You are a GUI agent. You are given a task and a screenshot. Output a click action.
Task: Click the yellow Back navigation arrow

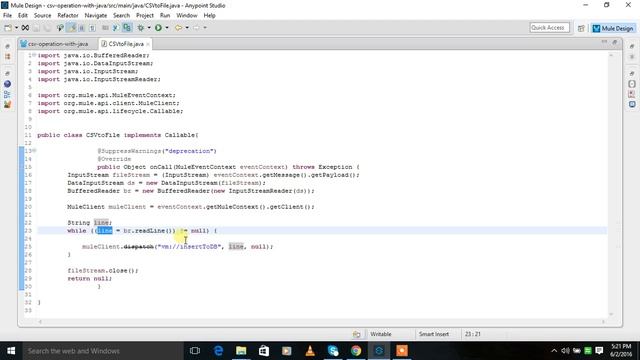tap(178, 28)
